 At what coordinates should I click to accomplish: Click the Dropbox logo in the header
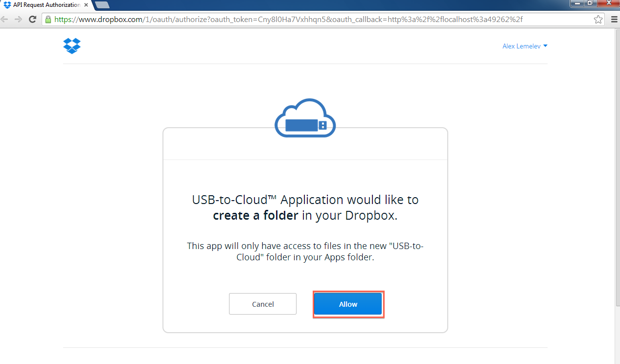coord(72,46)
